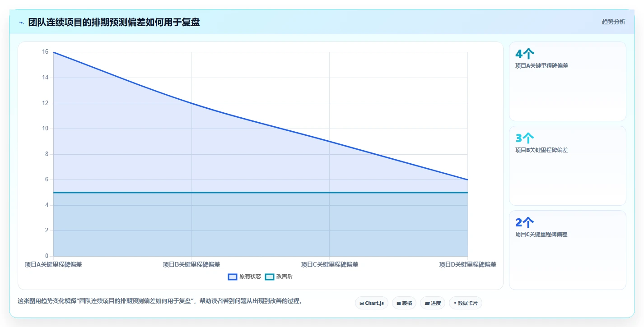Click the description sentence below the chart
644x327 pixels.
[x=160, y=301]
